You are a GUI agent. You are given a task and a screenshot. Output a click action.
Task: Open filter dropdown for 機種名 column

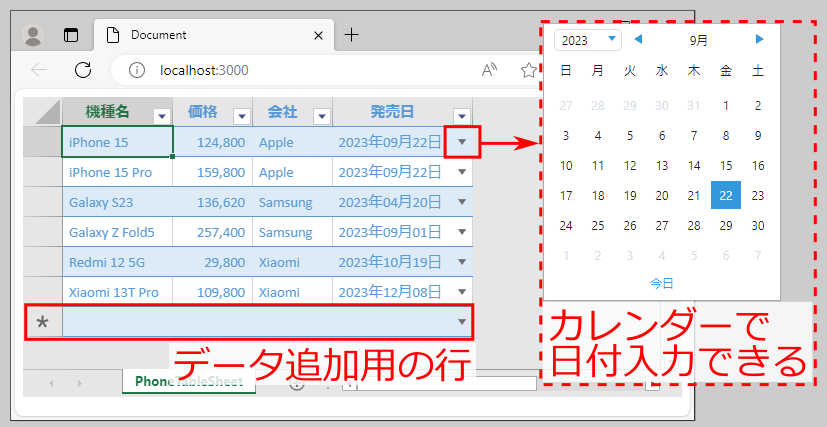click(x=162, y=116)
